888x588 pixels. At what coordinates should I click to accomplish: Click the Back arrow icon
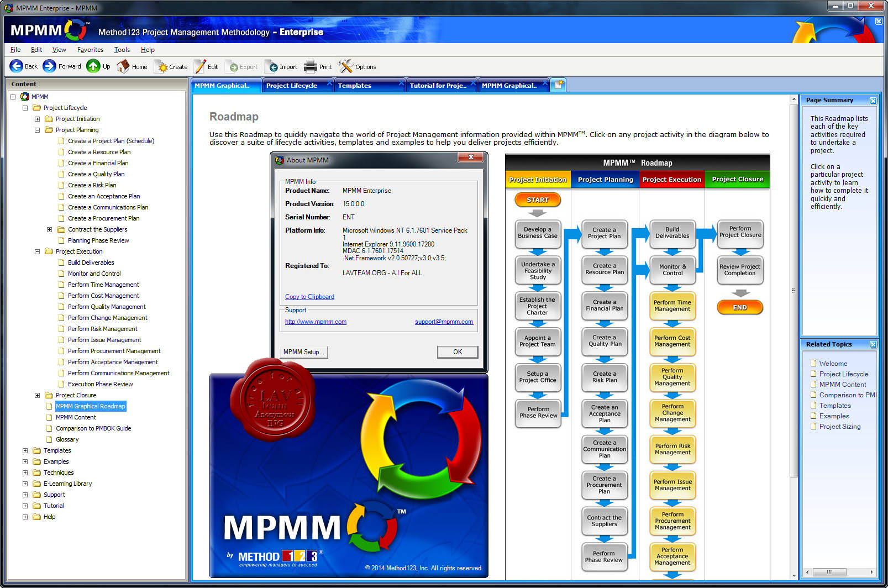click(x=16, y=66)
